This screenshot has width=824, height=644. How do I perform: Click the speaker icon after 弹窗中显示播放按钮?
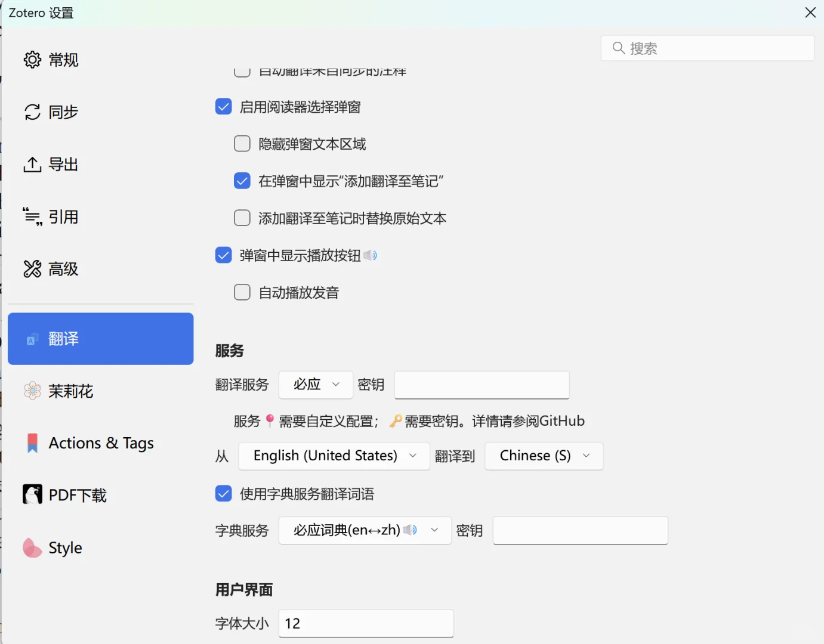point(371,255)
